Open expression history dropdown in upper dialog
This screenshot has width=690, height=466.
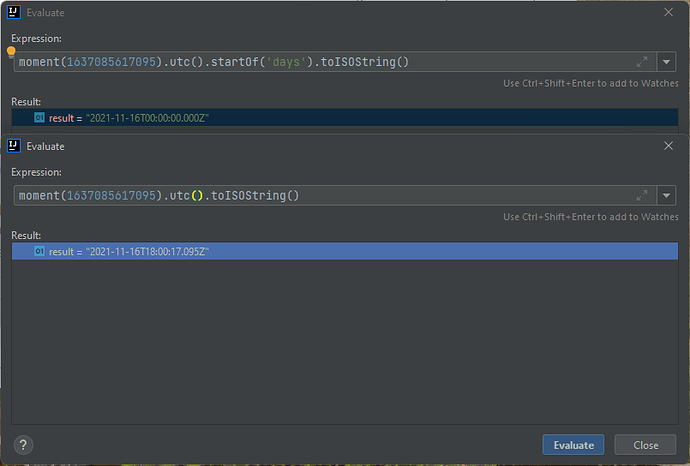pyautogui.click(x=666, y=62)
